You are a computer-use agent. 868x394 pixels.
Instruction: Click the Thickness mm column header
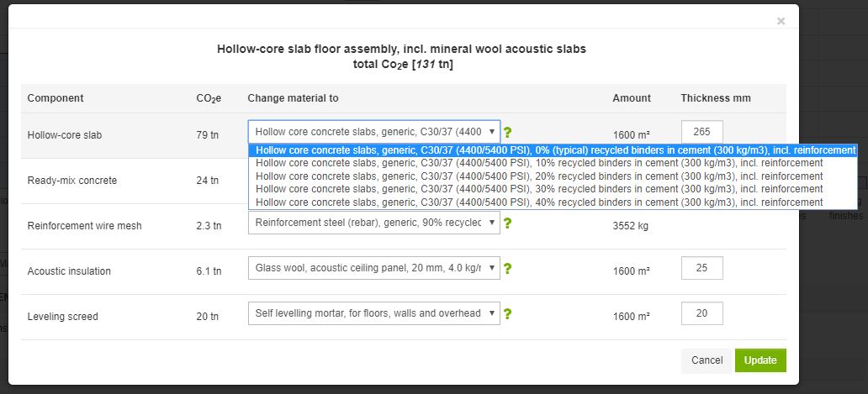(715, 98)
